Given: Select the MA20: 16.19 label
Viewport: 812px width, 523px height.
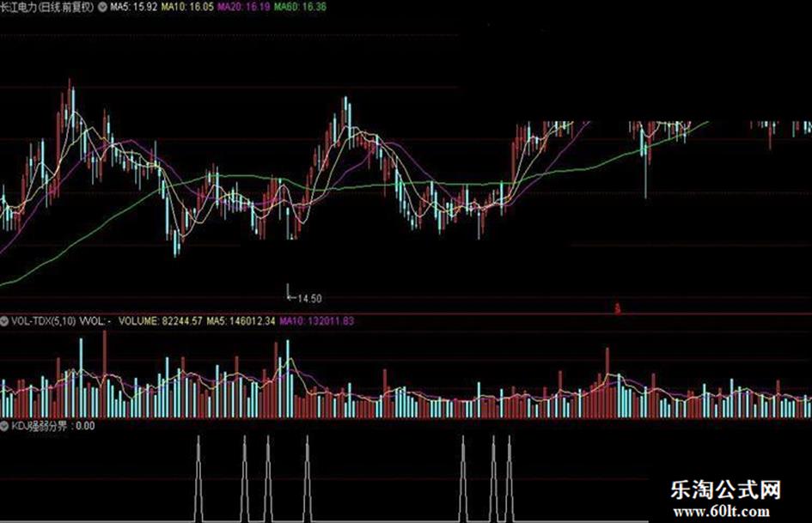Looking at the screenshot, I should coord(243,7).
